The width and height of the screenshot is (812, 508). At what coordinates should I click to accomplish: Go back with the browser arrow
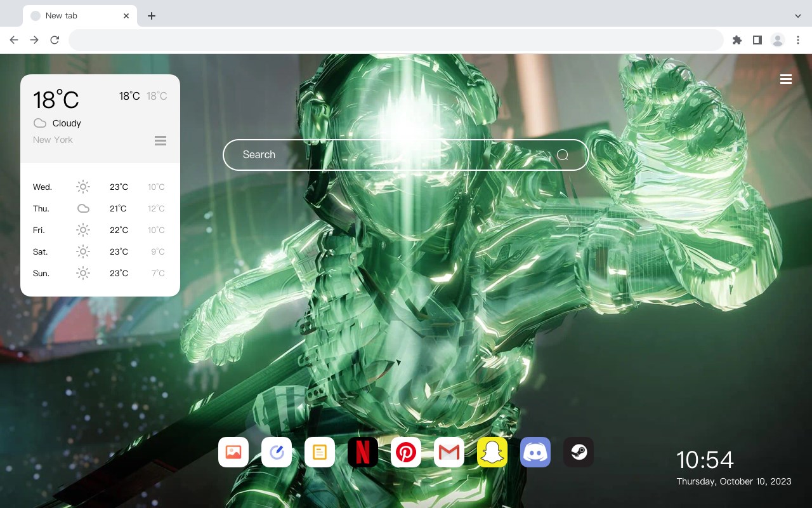(14, 40)
